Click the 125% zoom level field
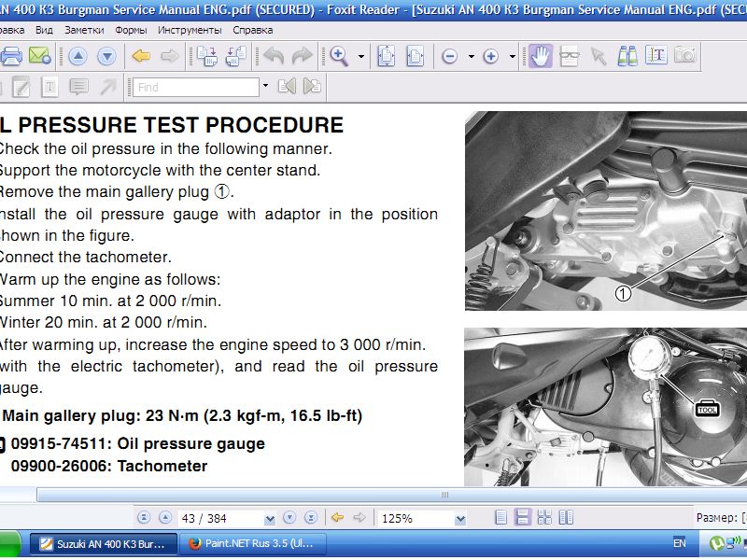 (416, 519)
